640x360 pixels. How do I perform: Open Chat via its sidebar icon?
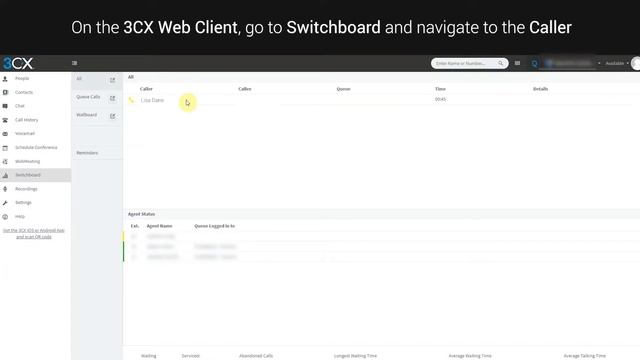pos(5,106)
